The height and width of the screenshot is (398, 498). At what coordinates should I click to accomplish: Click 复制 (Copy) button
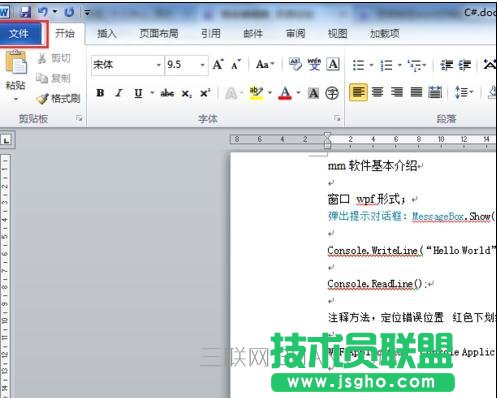pyautogui.click(x=53, y=78)
